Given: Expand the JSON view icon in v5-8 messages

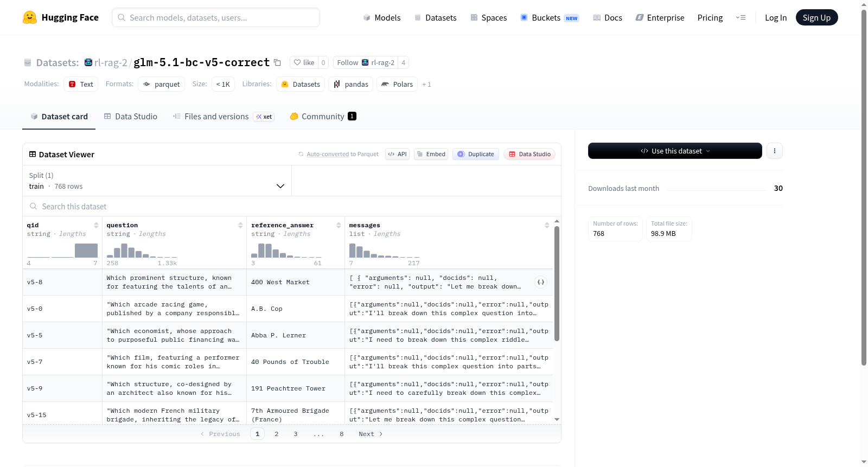Looking at the screenshot, I should point(541,282).
